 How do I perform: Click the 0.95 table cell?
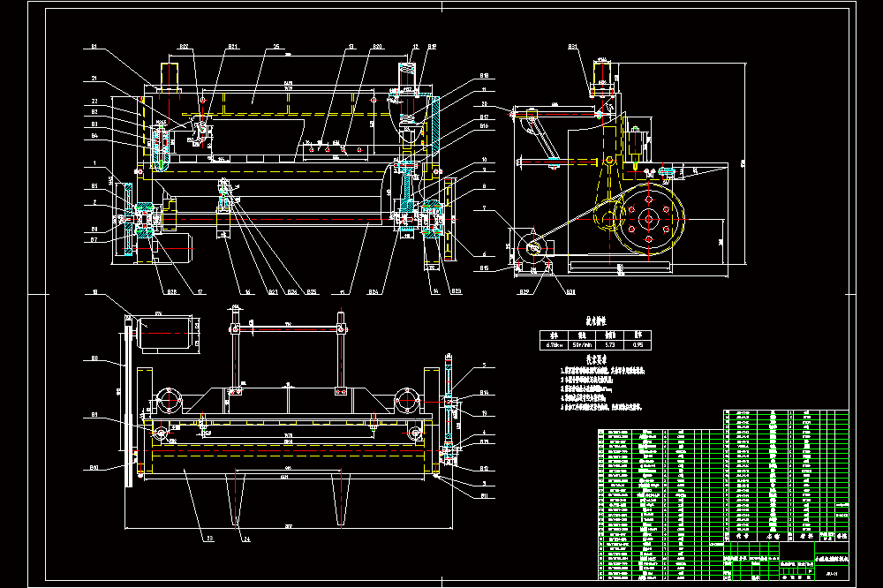click(x=638, y=344)
